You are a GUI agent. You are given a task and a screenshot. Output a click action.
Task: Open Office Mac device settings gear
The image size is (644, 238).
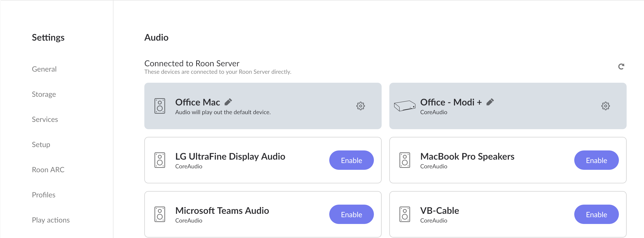coord(360,106)
